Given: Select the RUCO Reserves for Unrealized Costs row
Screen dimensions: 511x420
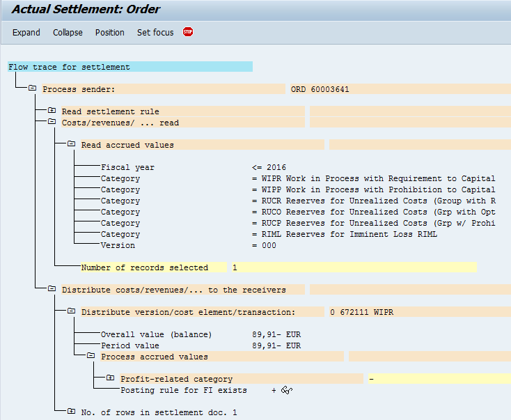Looking at the screenshot, I should (x=298, y=212).
